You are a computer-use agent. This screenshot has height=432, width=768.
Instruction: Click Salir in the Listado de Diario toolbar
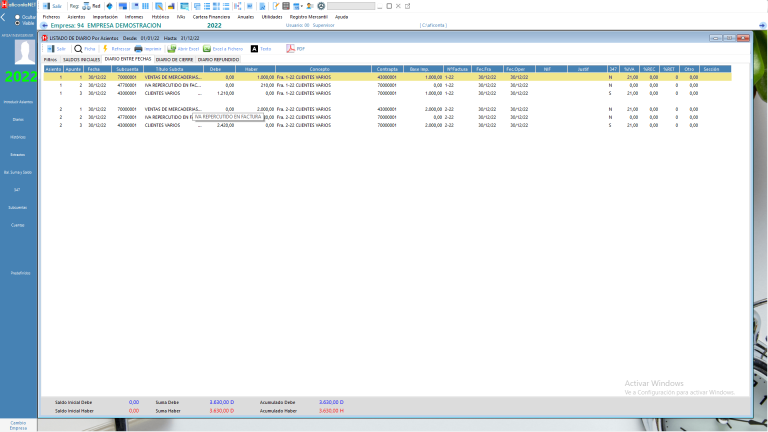click(56, 48)
